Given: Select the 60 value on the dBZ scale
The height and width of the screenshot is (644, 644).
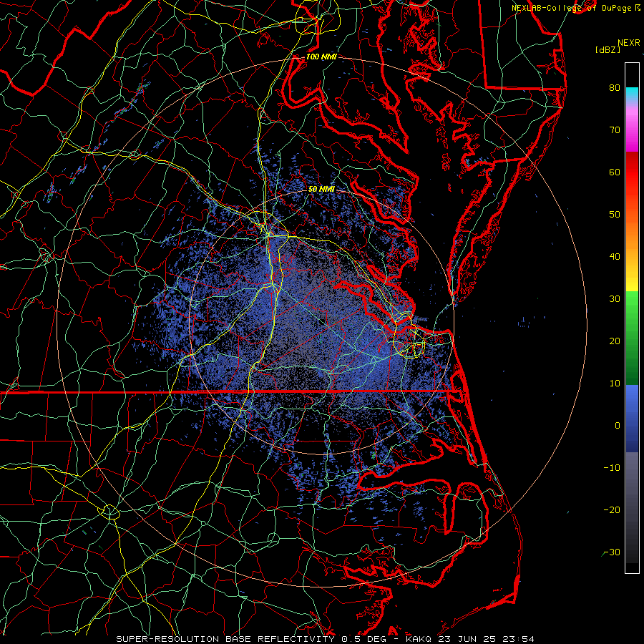Looking at the screenshot, I should (615, 172).
